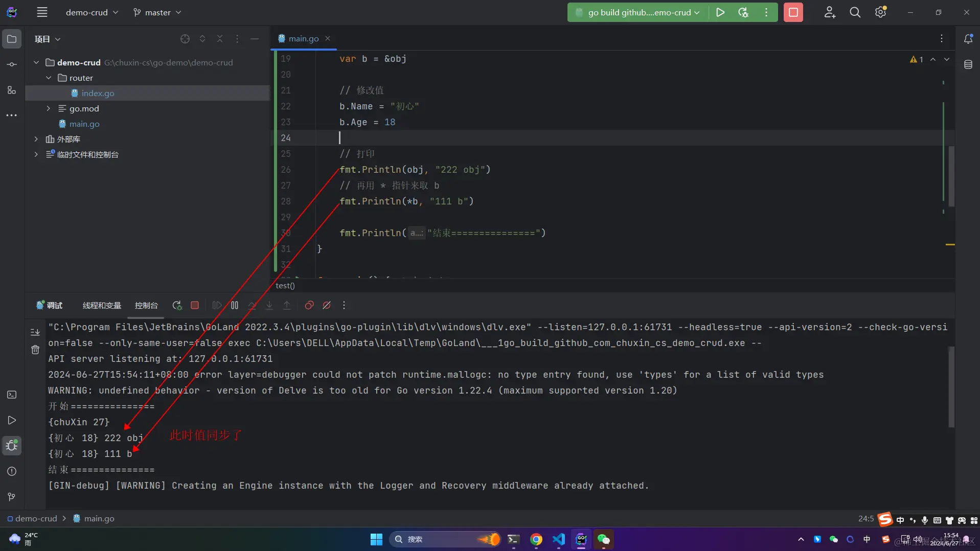Click main.go in bottom breadcrumb
Screen dimensions: 980x551
click(x=94, y=518)
